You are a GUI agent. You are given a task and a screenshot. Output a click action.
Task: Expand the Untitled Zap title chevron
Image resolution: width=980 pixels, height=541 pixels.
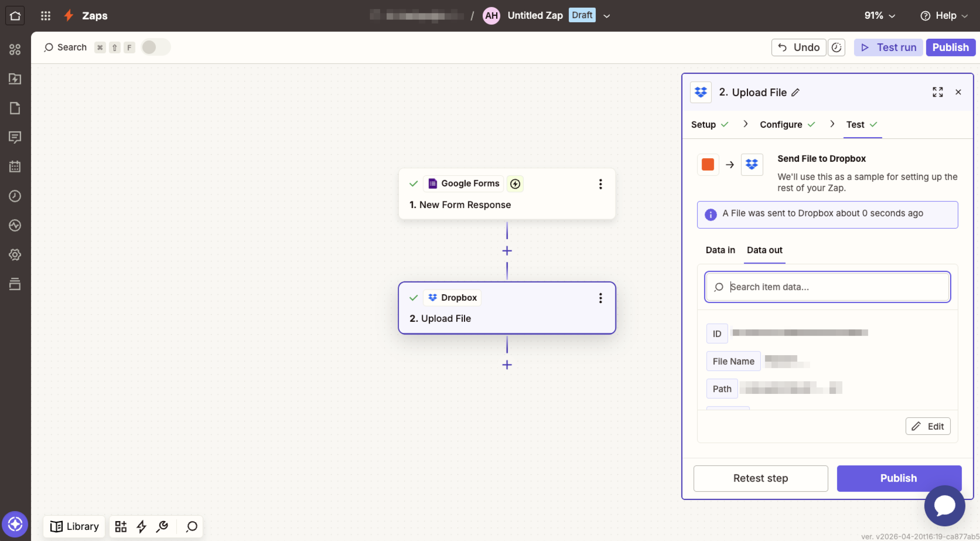pyautogui.click(x=606, y=16)
